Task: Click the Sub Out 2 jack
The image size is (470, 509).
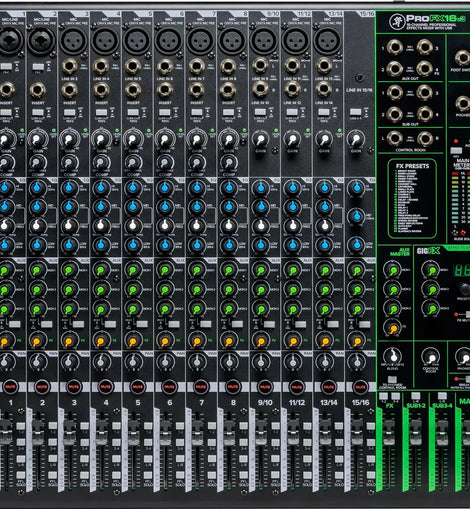Action: point(395,114)
